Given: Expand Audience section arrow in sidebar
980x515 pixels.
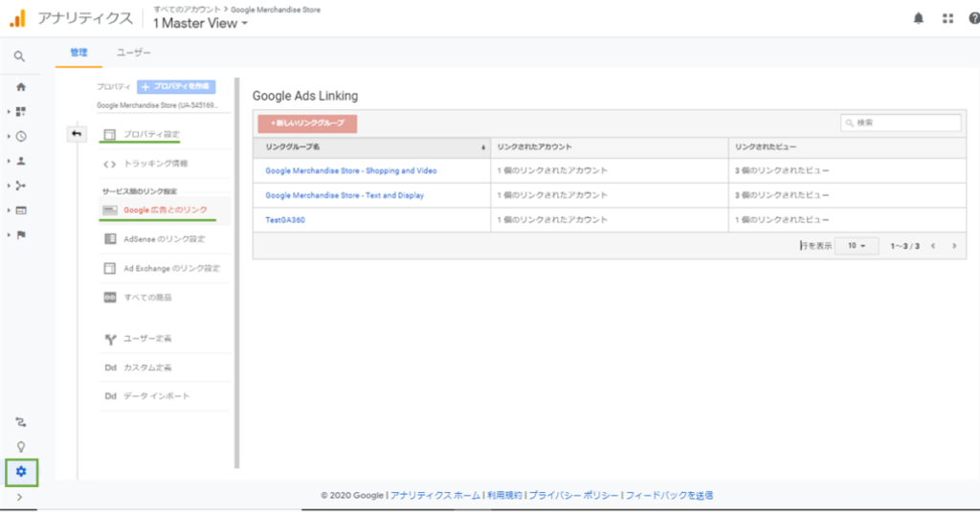Looking at the screenshot, I should (x=9, y=161).
